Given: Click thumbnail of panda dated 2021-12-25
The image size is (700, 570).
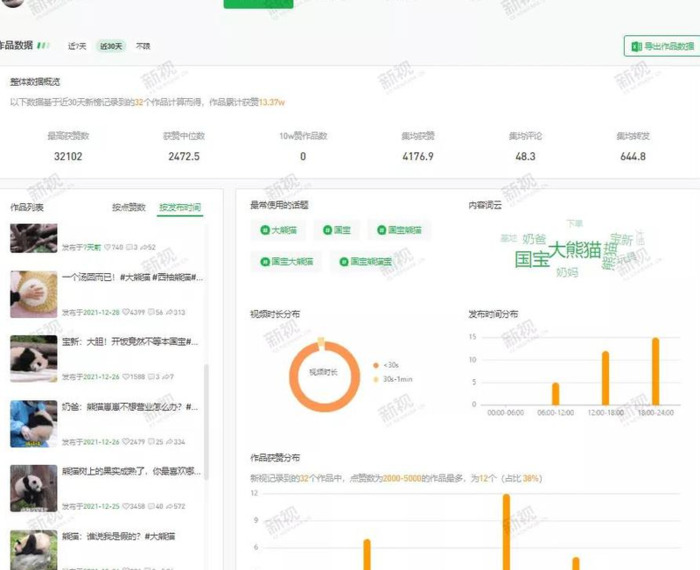Looking at the screenshot, I should (33, 488).
